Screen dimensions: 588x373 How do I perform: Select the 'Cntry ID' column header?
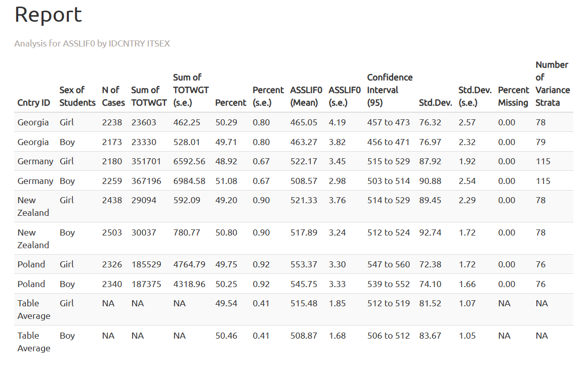33,103
